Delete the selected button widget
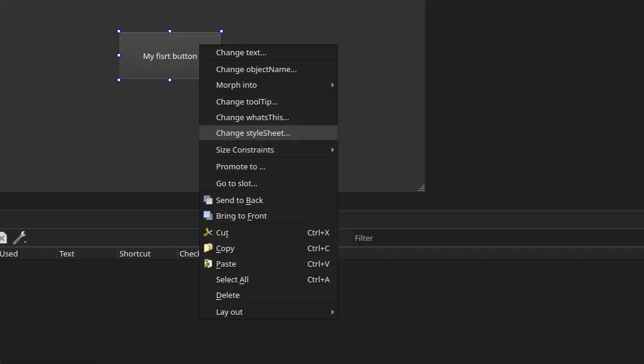Image resolution: width=644 pixels, height=364 pixels. (x=268, y=296)
